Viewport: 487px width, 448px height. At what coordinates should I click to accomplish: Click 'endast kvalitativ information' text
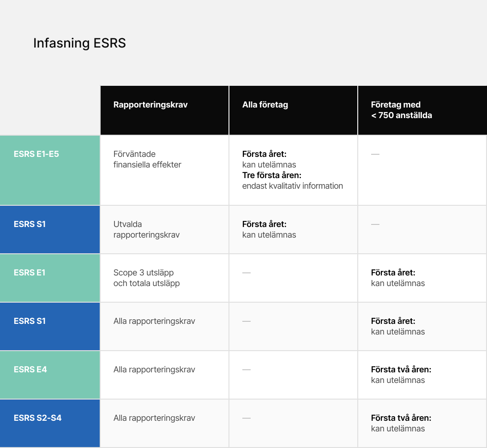293,186
